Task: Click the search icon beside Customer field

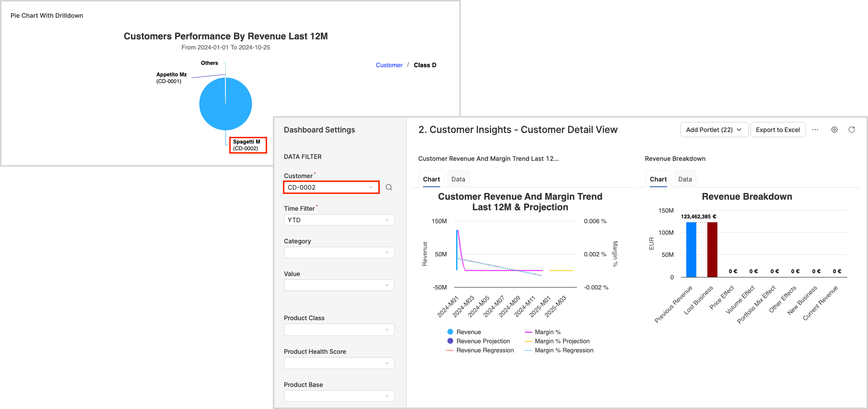Action: tap(389, 187)
